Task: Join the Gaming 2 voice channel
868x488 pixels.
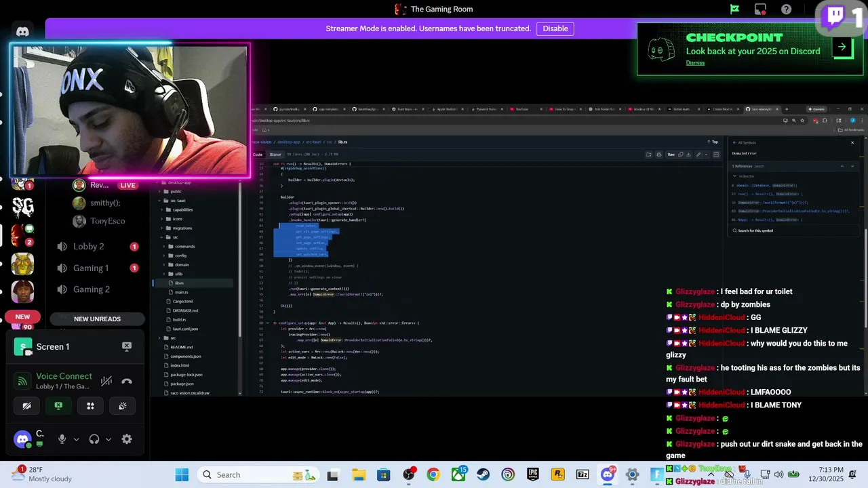Action: [92, 289]
